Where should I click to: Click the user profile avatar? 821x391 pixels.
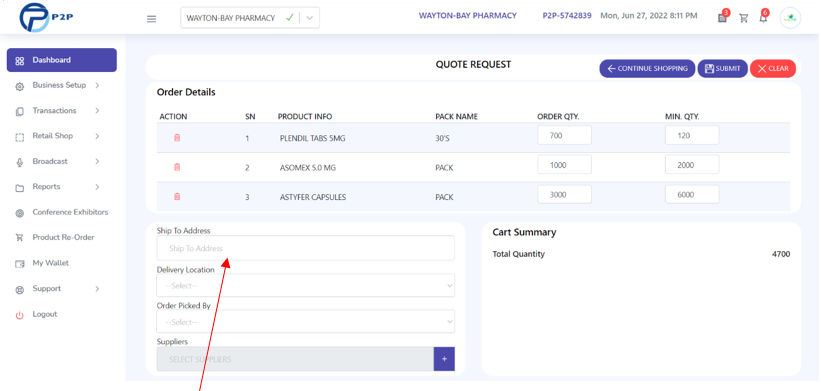point(790,18)
